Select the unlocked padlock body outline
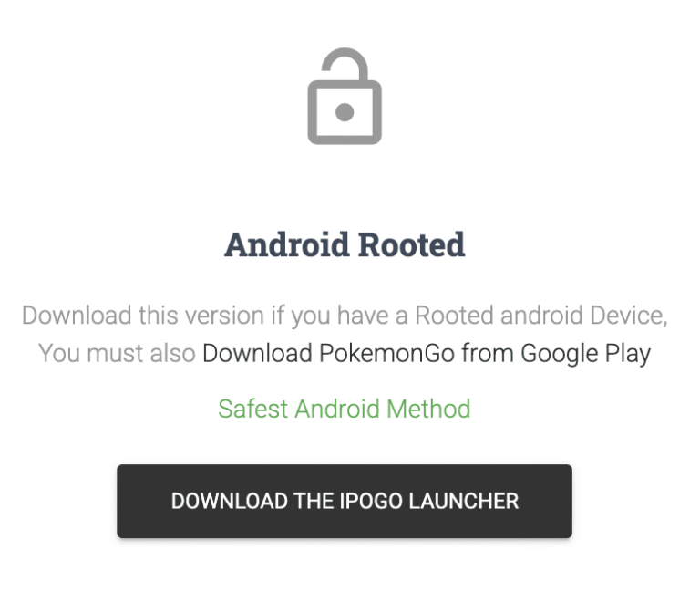The image size is (700, 612). tap(345, 112)
